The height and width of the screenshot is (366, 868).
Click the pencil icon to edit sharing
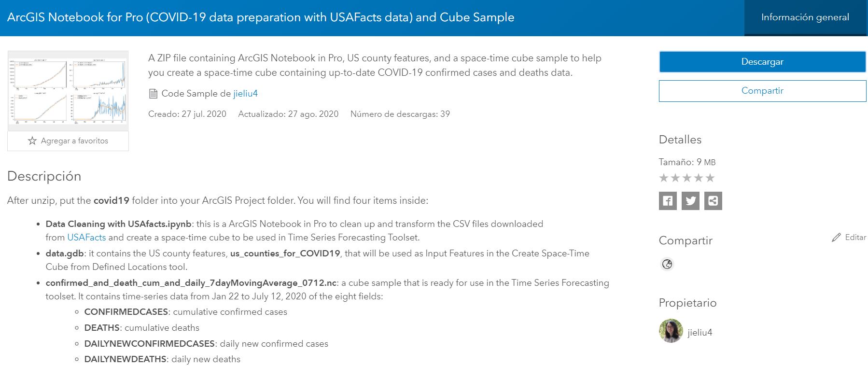pyautogui.click(x=836, y=237)
